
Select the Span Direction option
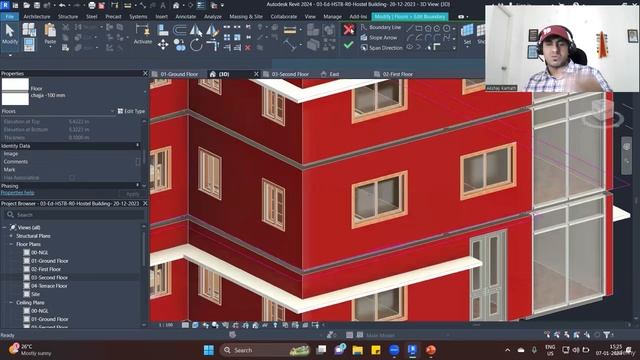(x=381, y=47)
